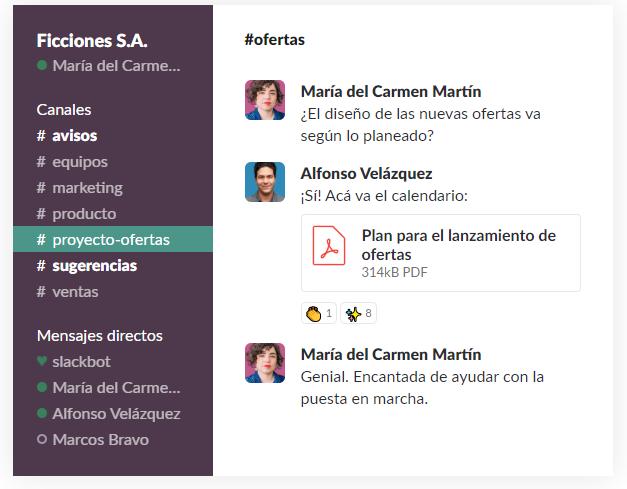This screenshot has width=627, height=489.
Task: Open the PDF titled Plan para el lanzamiento de ofertas
Action: (458, 245)
